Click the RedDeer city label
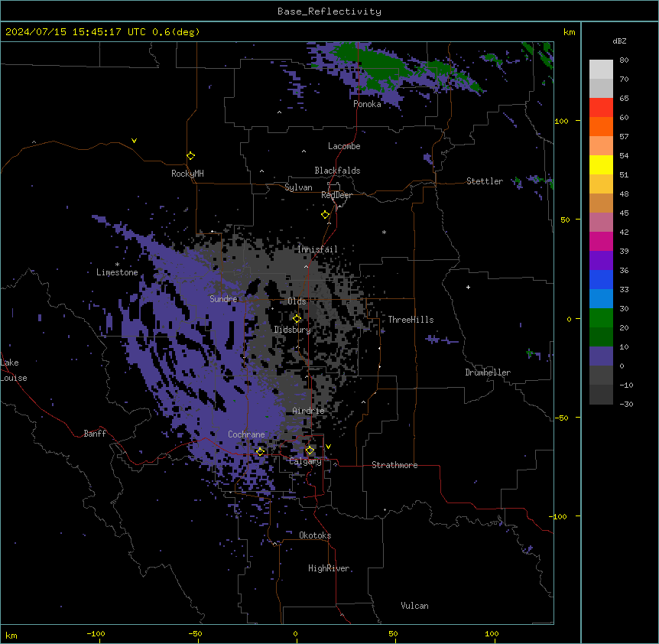The width and height of the screenshot is (659, 644). (x=336, y=195)
